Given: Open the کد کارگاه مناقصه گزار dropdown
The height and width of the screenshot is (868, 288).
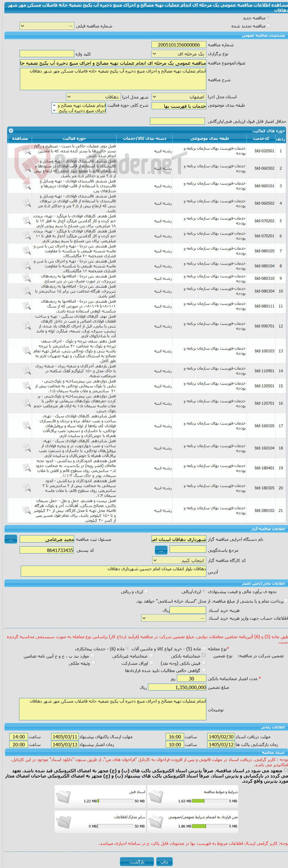Looking at the screenshot, I should 178,560.
